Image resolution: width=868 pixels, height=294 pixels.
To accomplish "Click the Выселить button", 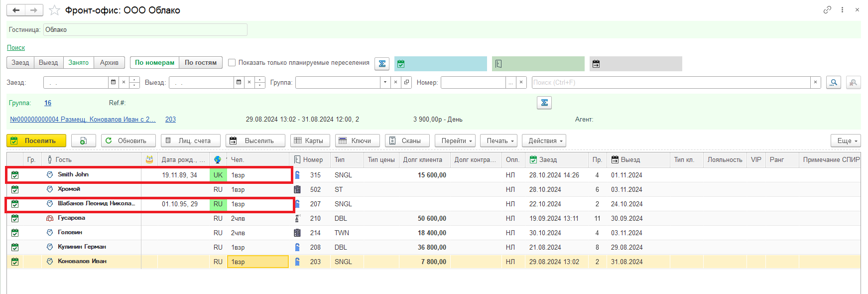I will [255, 141].
